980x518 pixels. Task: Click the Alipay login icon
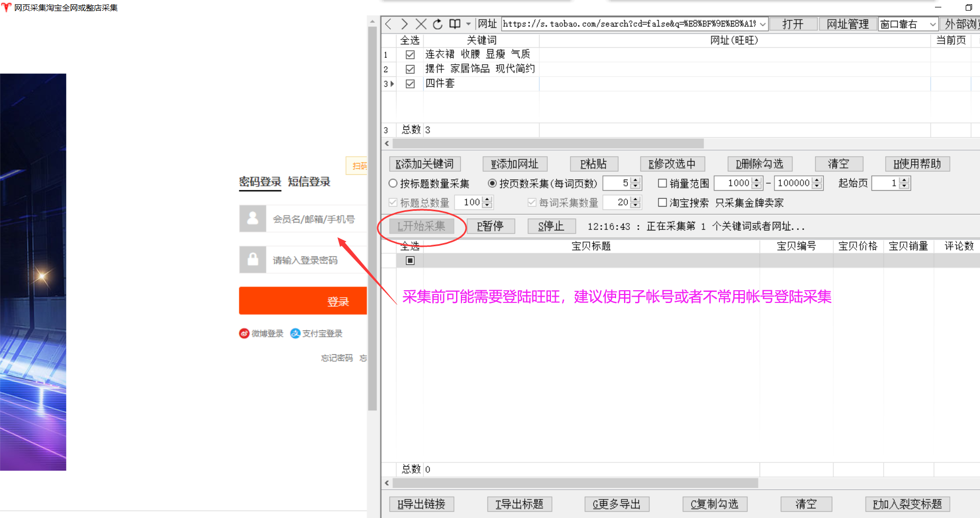[x=295, y=333]
